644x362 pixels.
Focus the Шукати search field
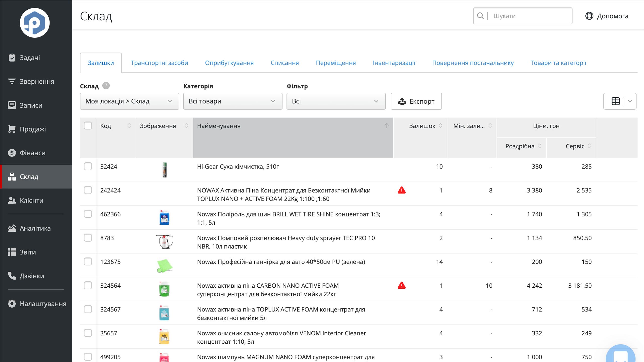523,16
